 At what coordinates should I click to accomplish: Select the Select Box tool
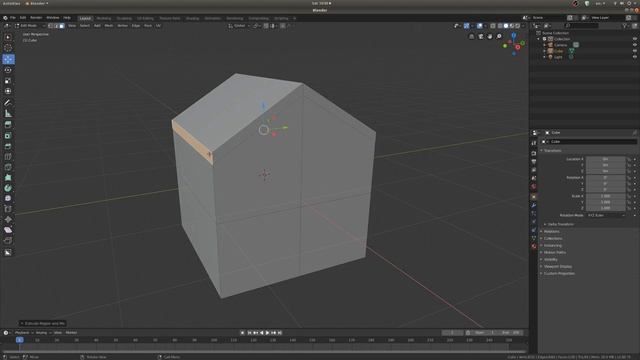[x=8, y=37]
